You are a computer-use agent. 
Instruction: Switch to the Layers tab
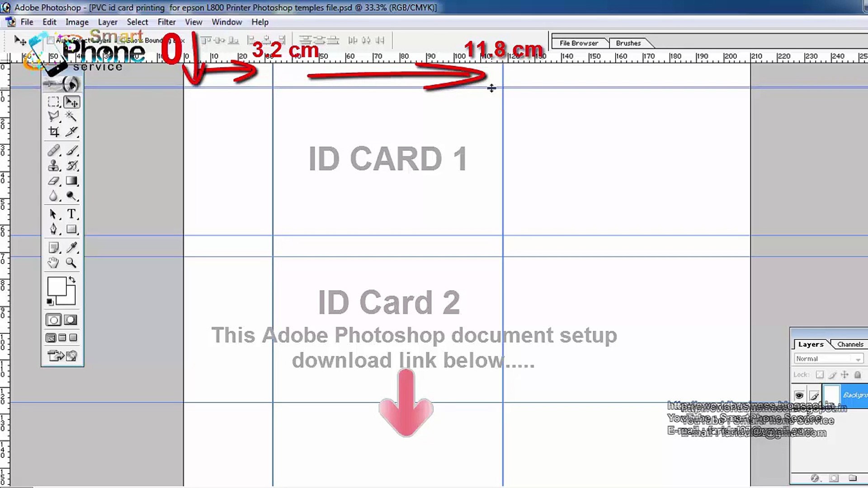810,344
